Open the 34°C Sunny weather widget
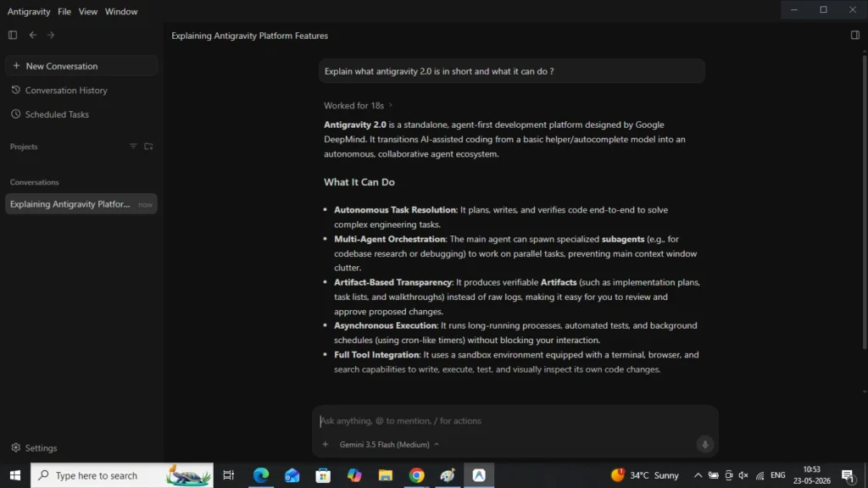Image resolution: width=868 pixels, height=488 pixels. 645,475
